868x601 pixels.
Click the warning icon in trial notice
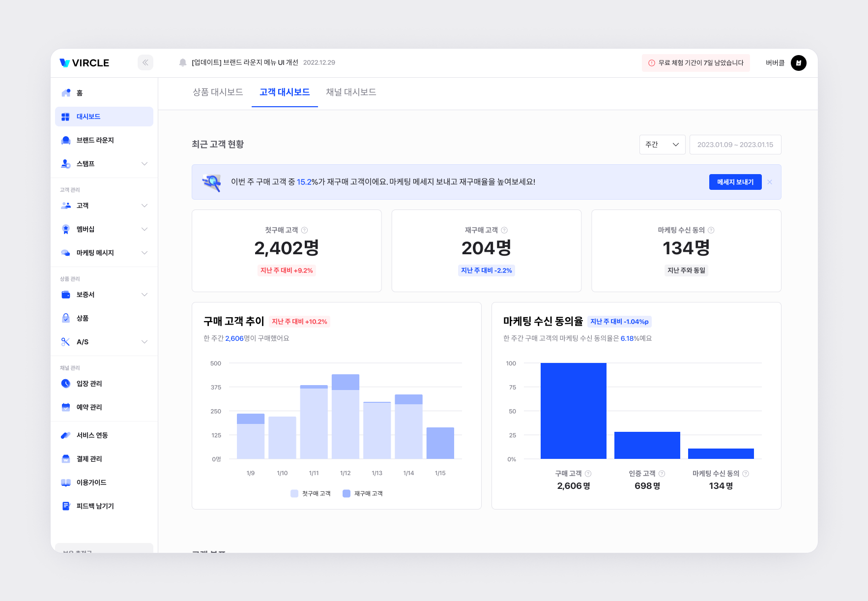pyautogui.click(x=652, y=63)
